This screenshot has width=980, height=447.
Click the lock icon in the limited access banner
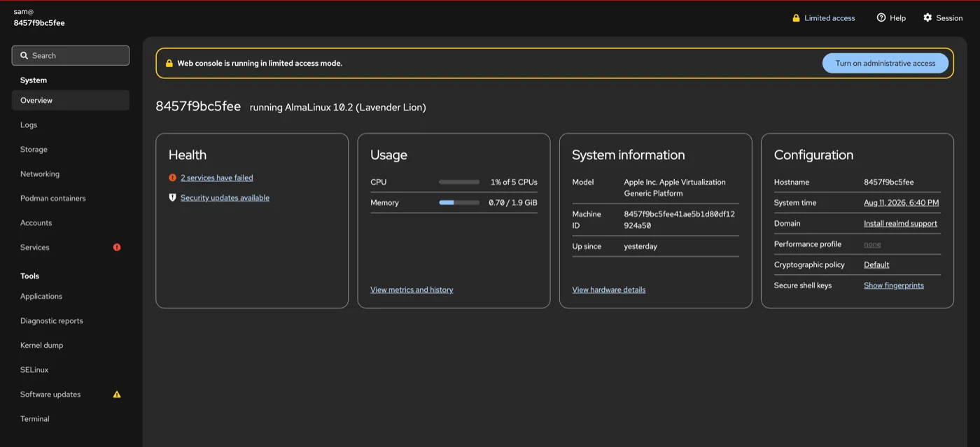(x=169, y=63)
